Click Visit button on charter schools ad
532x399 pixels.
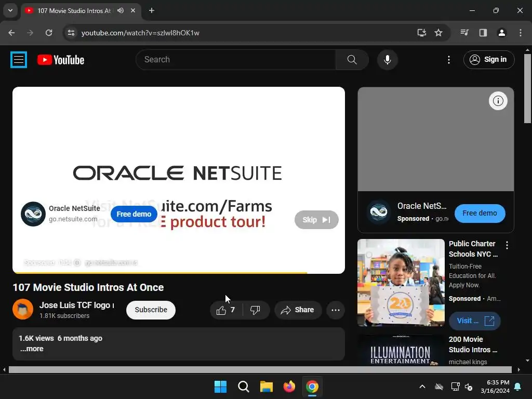(474, 321)
